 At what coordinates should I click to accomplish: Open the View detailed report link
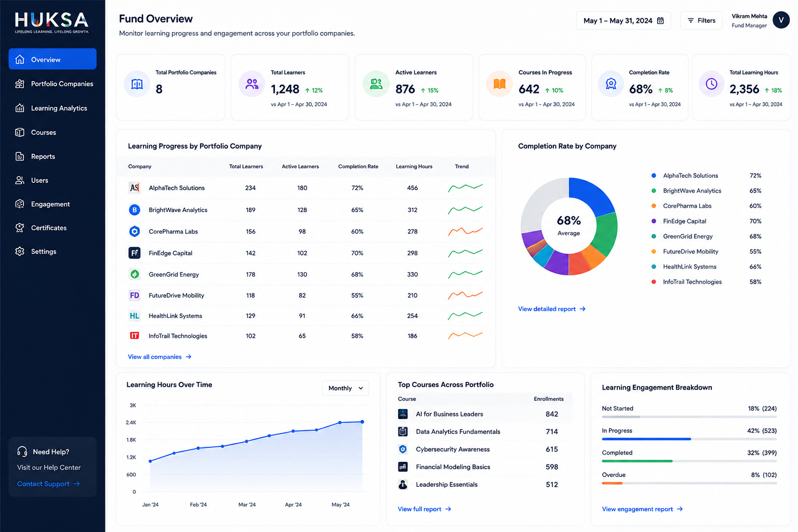point(552,309)
